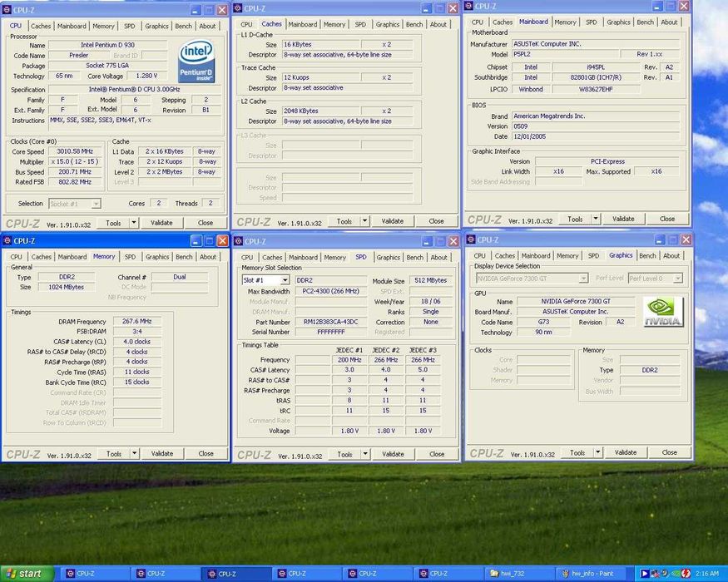Viewport: 728px width, 582px height.
Task: Click the blue arrow icon in the system tray
Action: coord(645,574)
